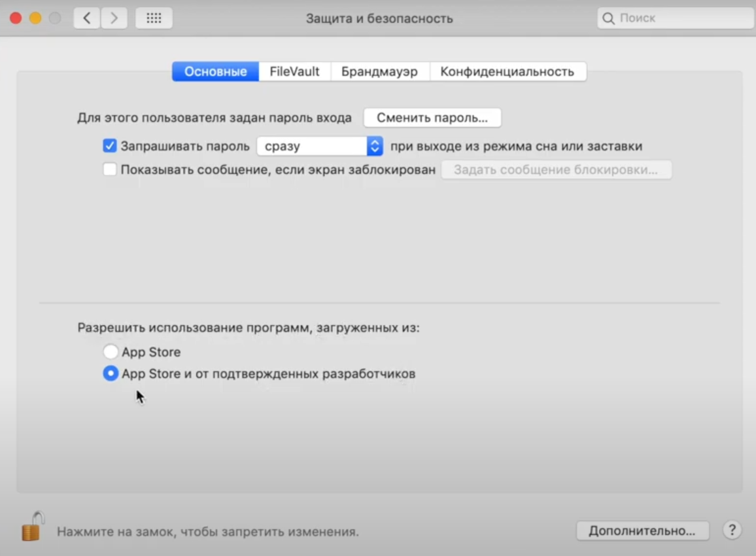Screen dimensions: 756x556
Task: Close the Защита и безопасность window
Action: (x=15, y=18)
